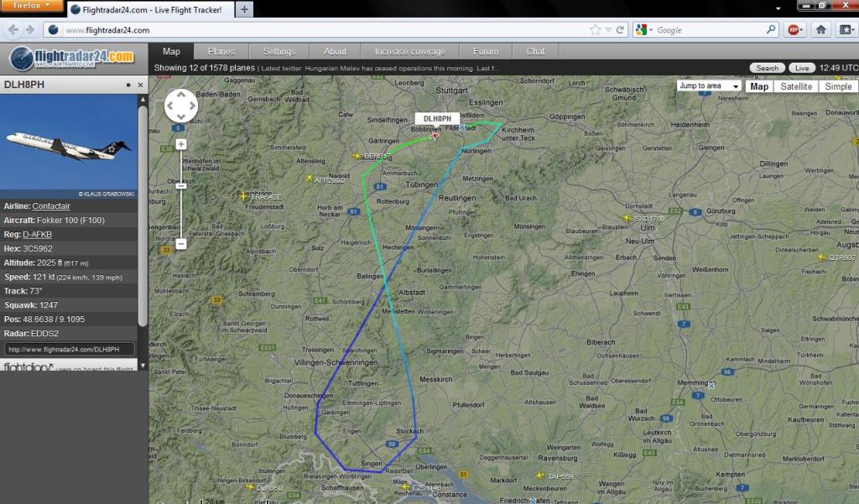Image resolution: width=859 pixels, height=504 pixels.
Task: Bookmark this page using the star icon
Action: 595,30
